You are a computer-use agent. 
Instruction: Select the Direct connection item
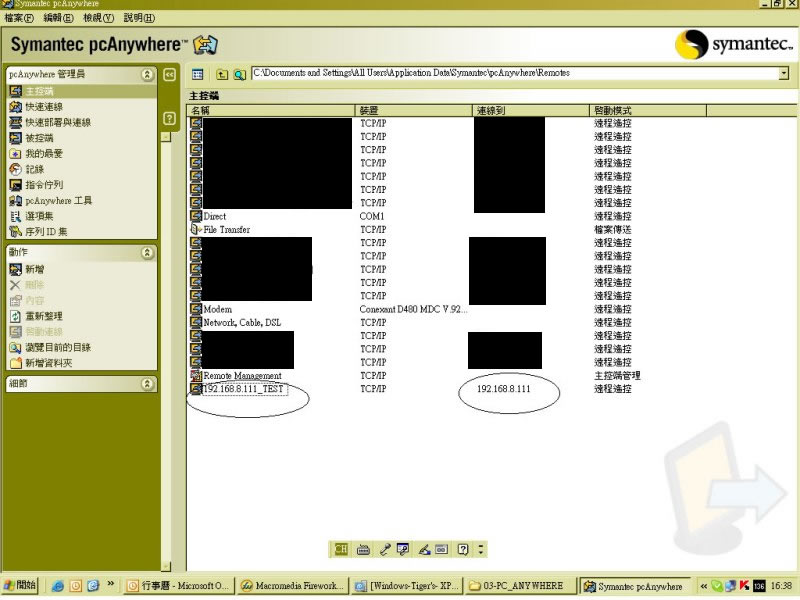click(214, 216)
